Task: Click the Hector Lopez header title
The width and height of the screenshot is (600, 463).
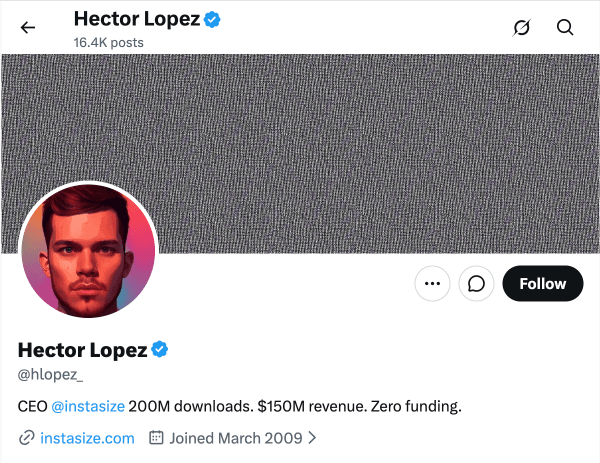Action: point(137,19)
